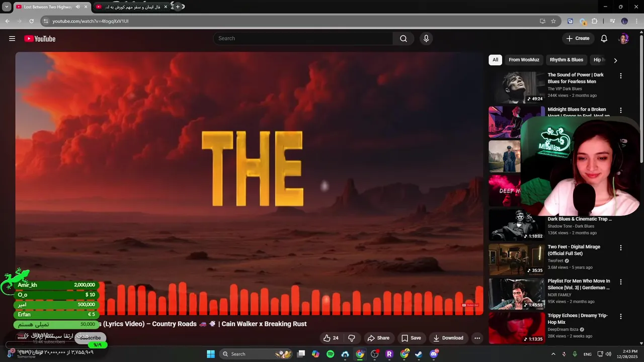Open options for Two Feet Digital Mirage
This screenshot has height=362, width=644.
620,248
